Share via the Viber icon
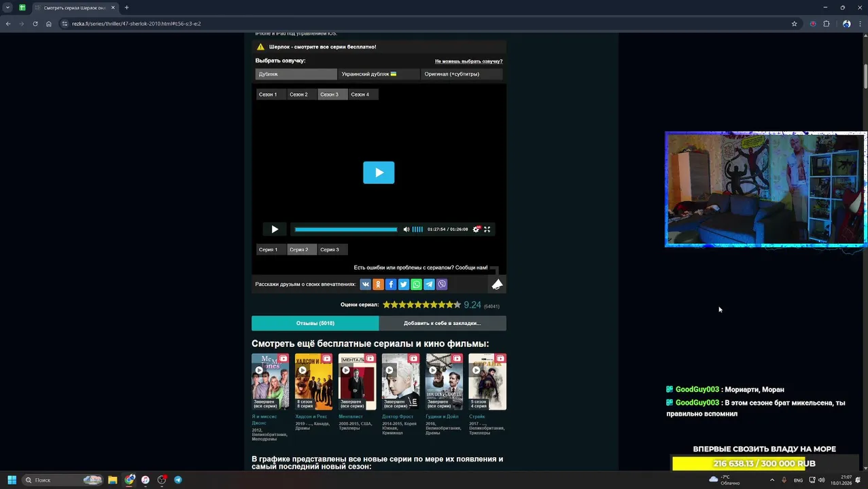 tap(442, 285)
